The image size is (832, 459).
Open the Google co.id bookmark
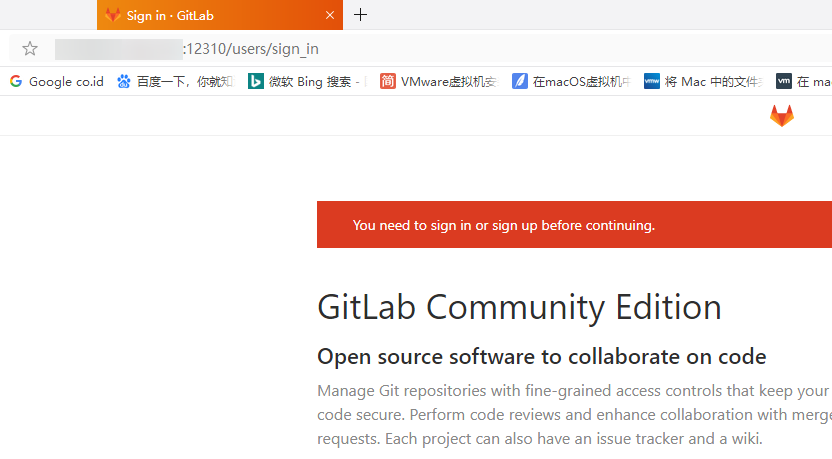pyautogui.click(x=57, y=81)
